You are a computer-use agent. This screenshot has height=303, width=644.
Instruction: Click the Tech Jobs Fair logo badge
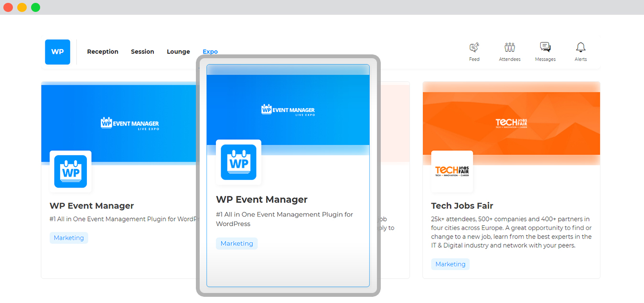click(452, 172)
